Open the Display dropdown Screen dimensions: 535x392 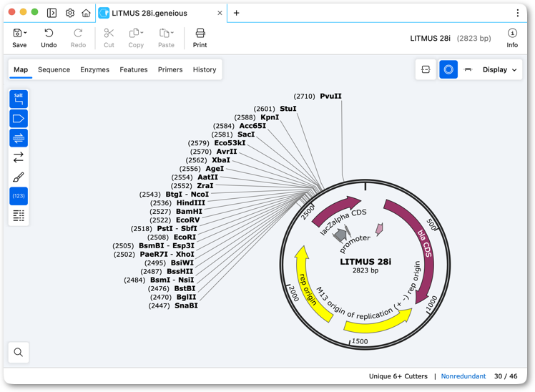click(x=499, y=69)
